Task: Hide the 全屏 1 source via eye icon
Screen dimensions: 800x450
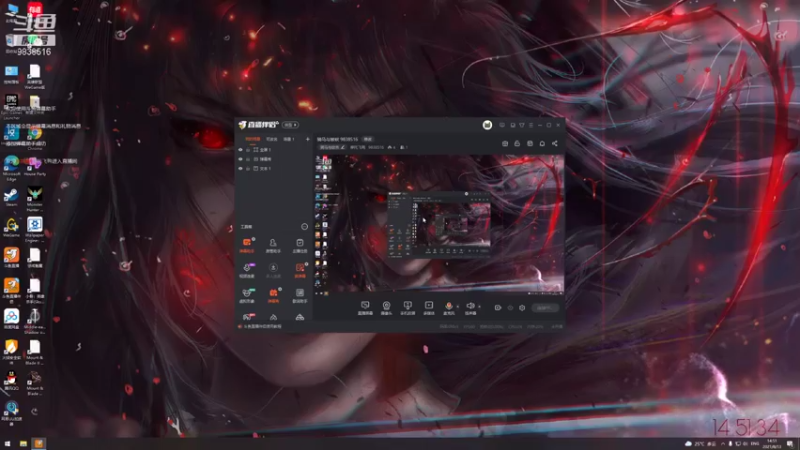Action: pos(240,150)
